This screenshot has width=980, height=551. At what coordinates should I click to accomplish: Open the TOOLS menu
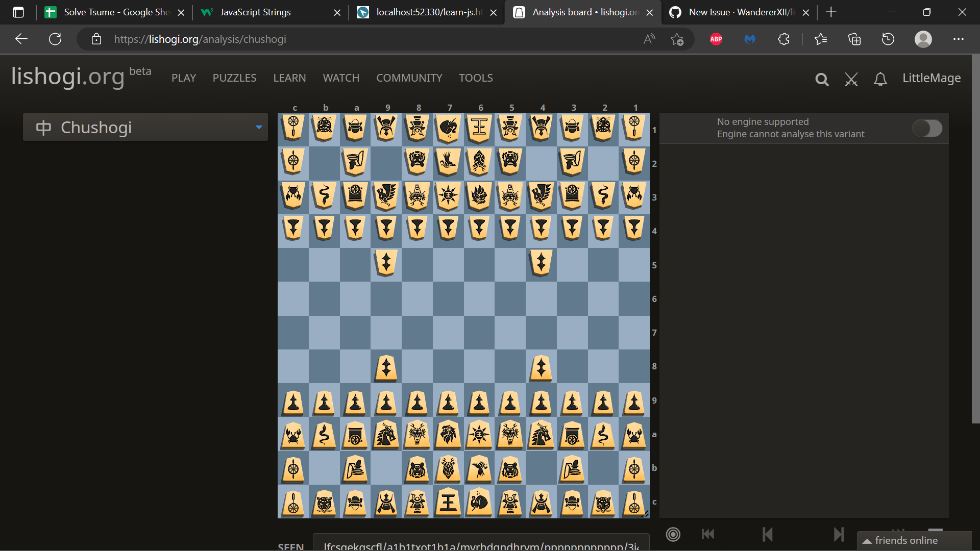(476, 78)
